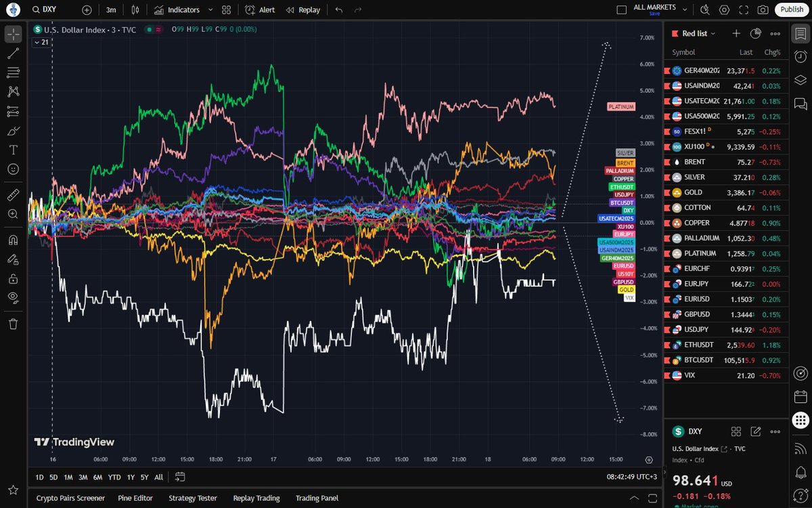Open the chats panel in right sidebar

(800, 104)
